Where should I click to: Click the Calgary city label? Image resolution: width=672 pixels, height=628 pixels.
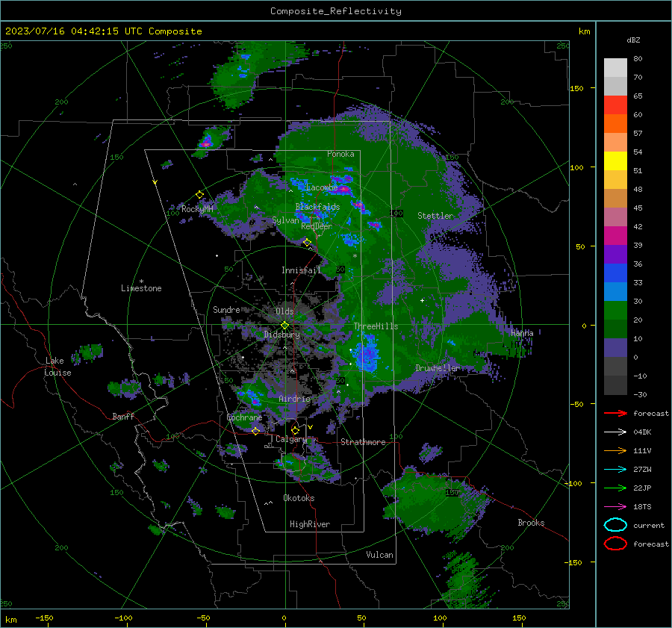[291, 439]
